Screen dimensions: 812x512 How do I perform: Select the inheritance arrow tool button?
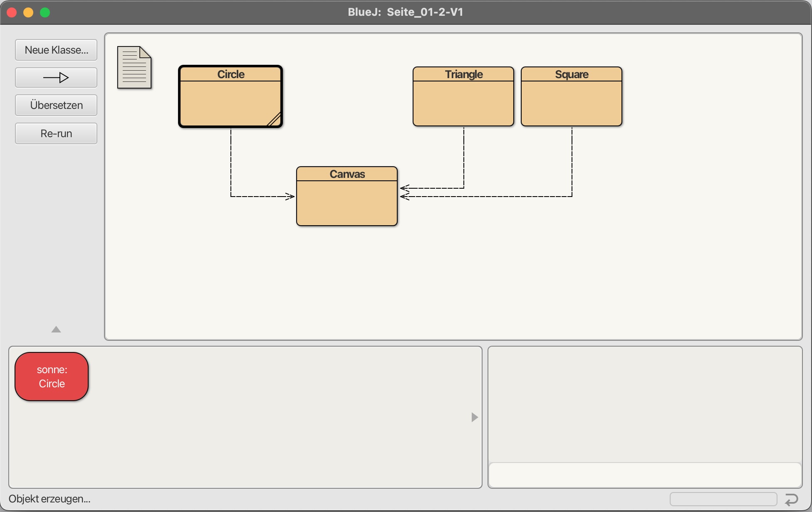56,78
